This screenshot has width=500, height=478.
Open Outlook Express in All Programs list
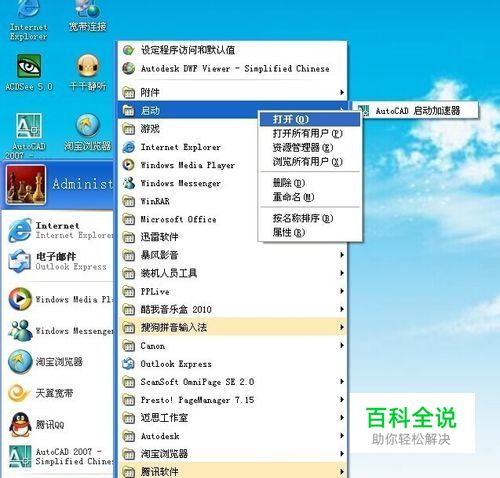coord(232,364)
